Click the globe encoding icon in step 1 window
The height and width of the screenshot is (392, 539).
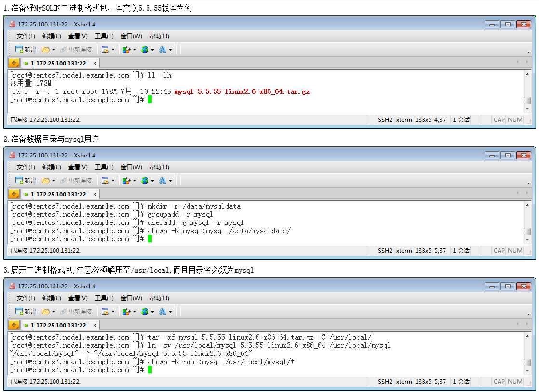tap(145, 50)
